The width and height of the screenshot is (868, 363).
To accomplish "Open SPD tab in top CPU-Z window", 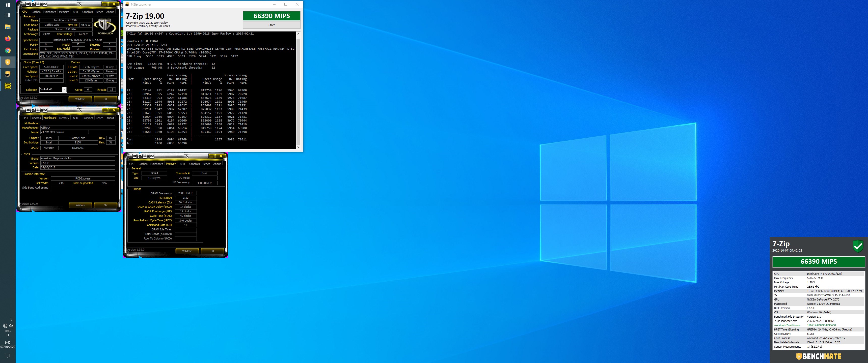I will coord(75,12).
